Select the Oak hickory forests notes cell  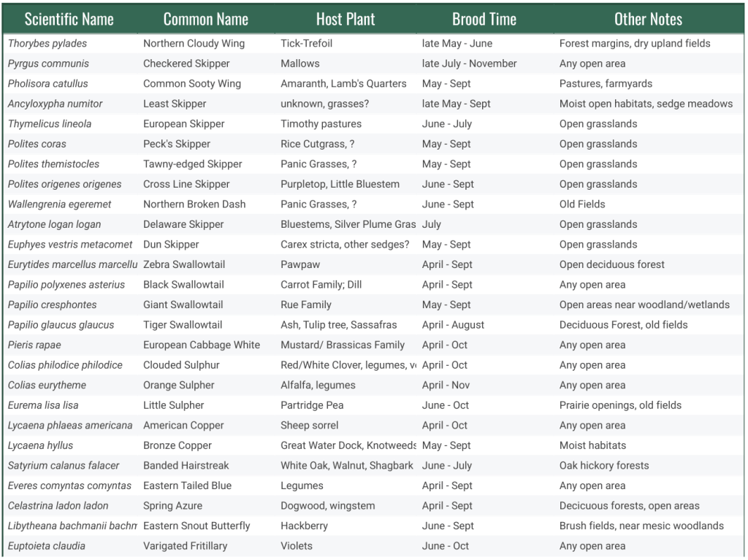[x=604, y=465]
